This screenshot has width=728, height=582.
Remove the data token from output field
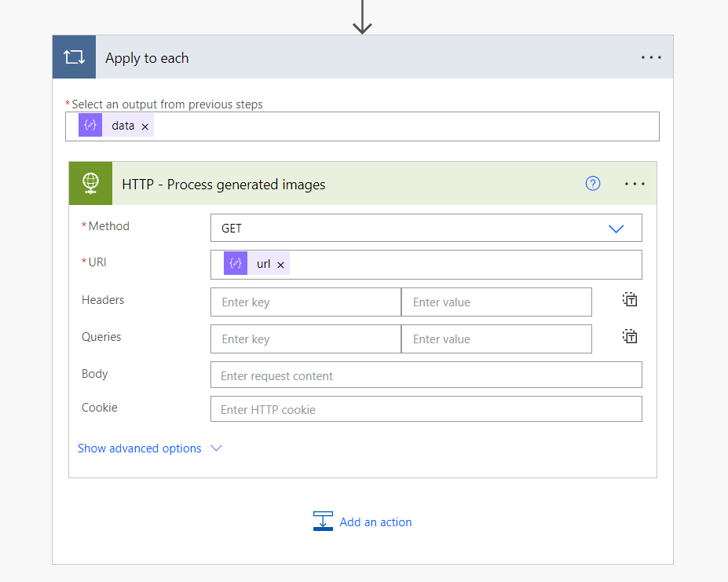[x=145, y=126]
